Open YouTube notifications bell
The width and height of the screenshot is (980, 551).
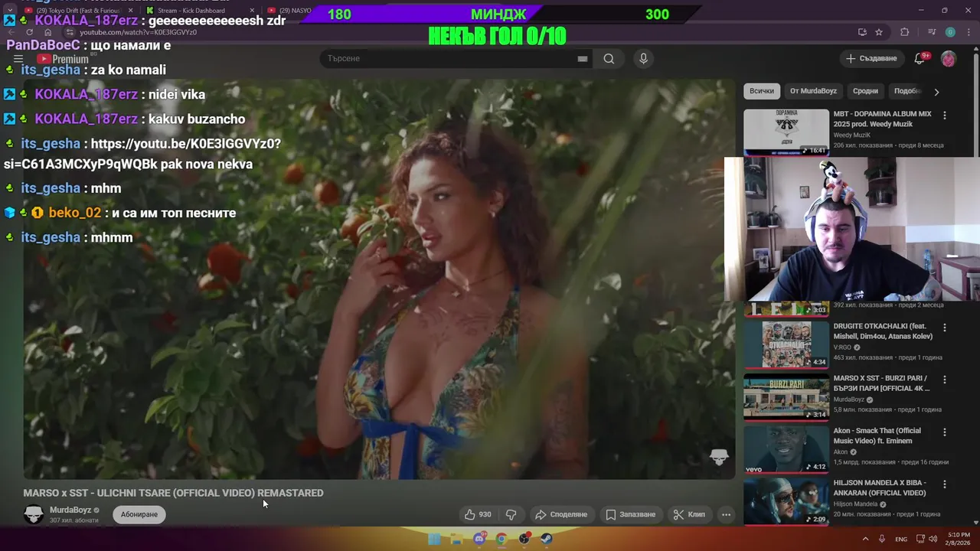(x=920, y=58)
